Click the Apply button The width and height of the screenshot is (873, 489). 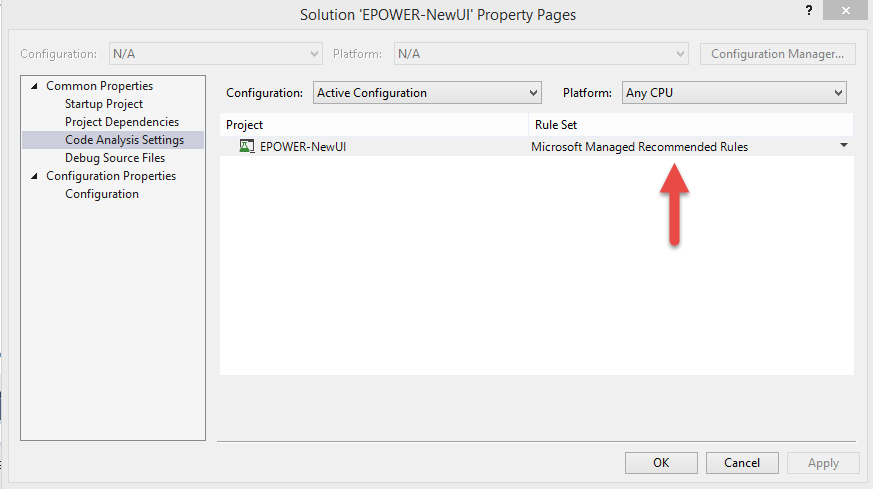point(823,463)
